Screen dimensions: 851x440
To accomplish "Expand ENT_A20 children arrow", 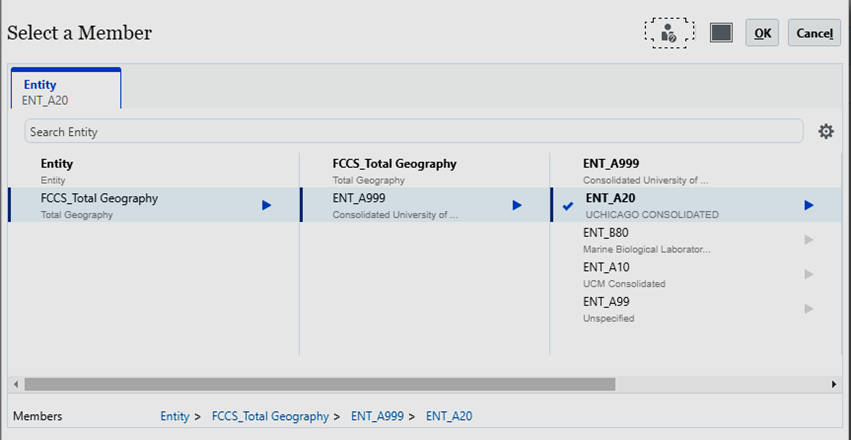I will [809, 205].
